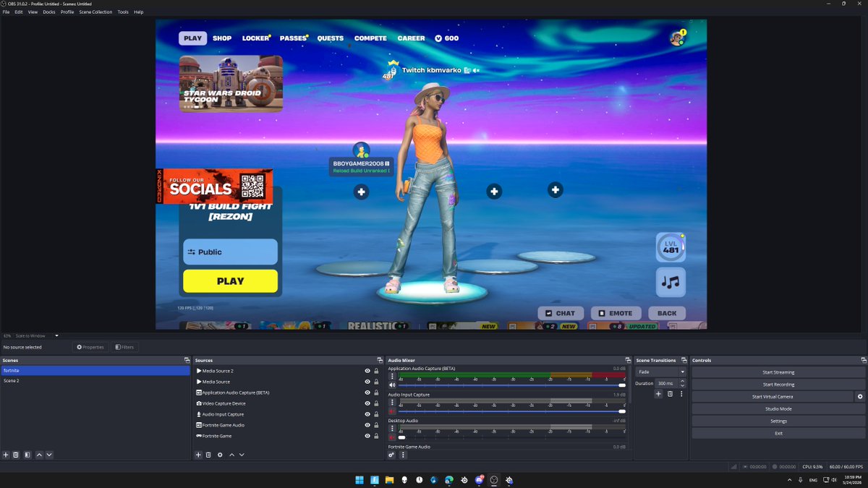Adjust the transition Duration spinner arrows
The height and width of the screenshot is (488, 868).
[x=681, y=383]
